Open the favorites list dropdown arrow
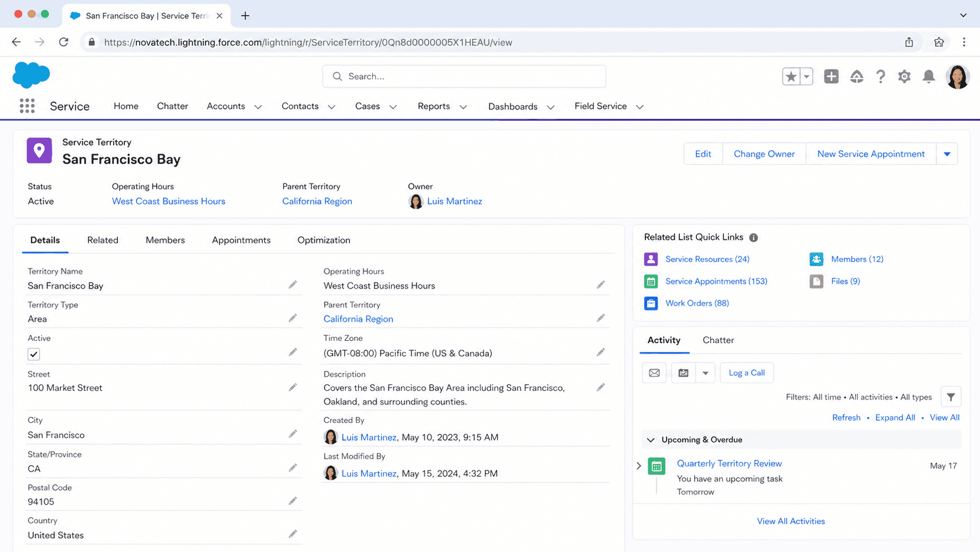The width and height of the screenshot is (980, 552). pos(807,76)
